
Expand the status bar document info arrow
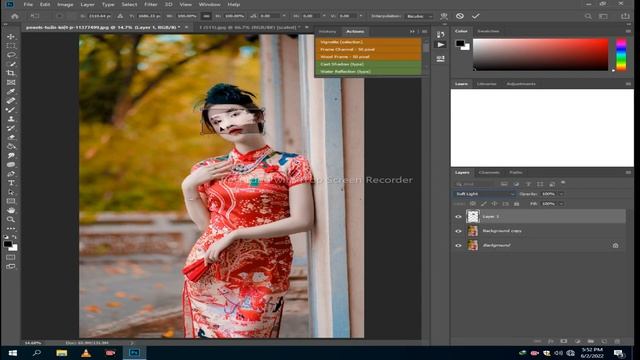click(132, 343)
